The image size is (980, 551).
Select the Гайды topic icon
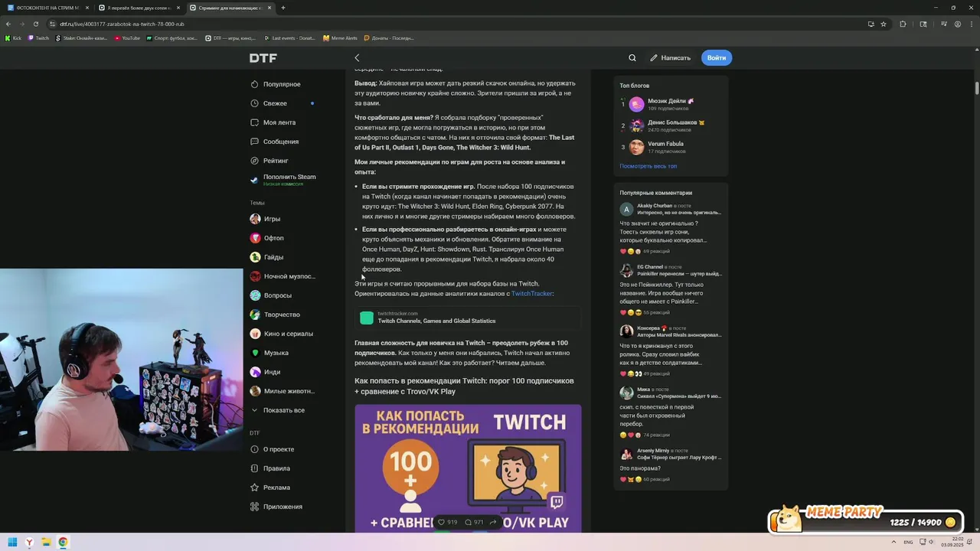255,257
